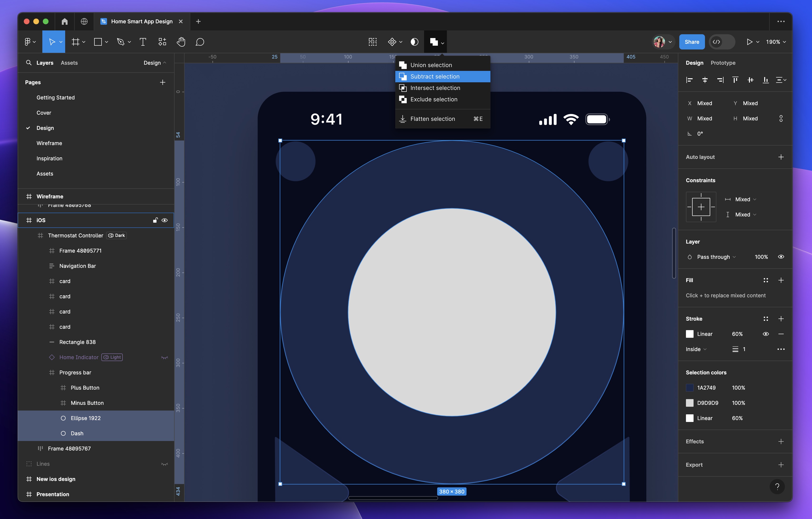Select the Text tool
This screenshot has width=812, height=519.
(143, 41)
